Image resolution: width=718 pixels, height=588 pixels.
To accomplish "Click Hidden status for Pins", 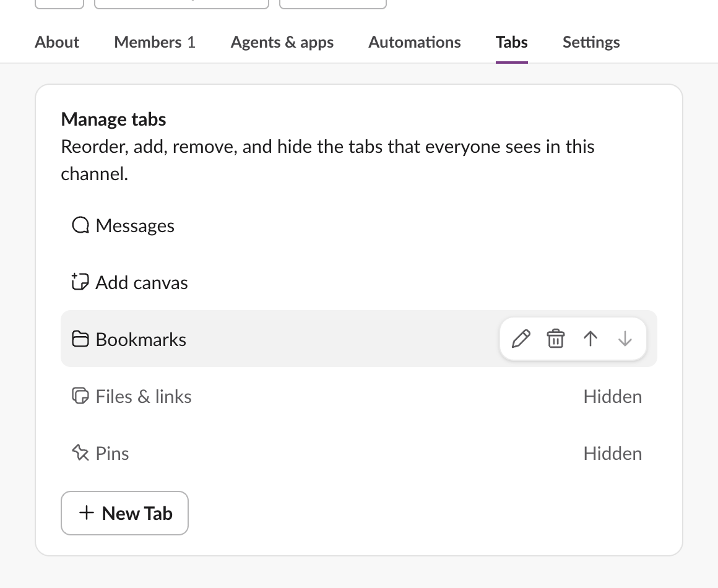I will [613, 453].
